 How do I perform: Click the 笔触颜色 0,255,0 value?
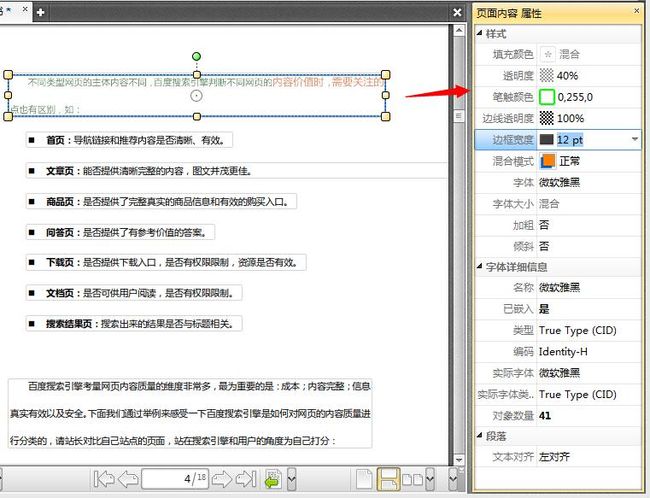(575, 97)
